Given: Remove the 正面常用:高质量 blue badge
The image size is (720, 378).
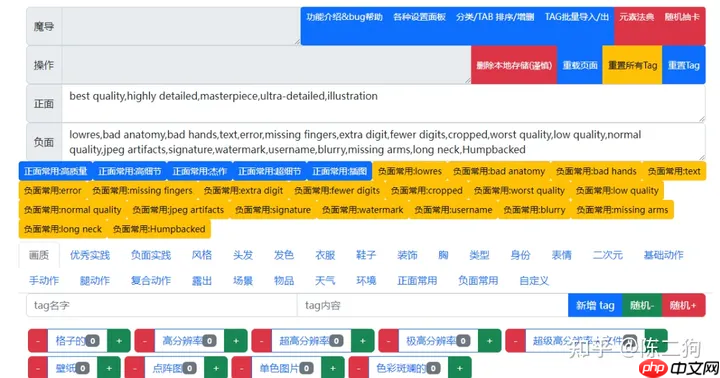Looking at the screenshot, I should click(56, 171).
